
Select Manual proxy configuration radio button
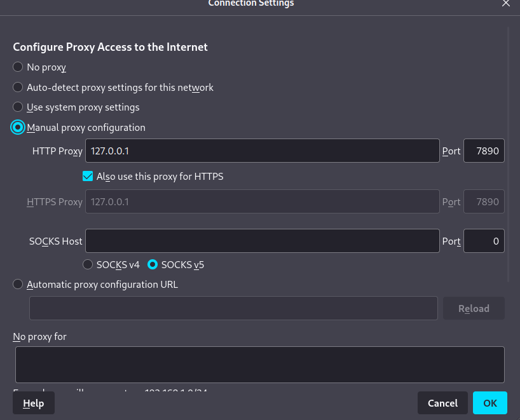18,128
